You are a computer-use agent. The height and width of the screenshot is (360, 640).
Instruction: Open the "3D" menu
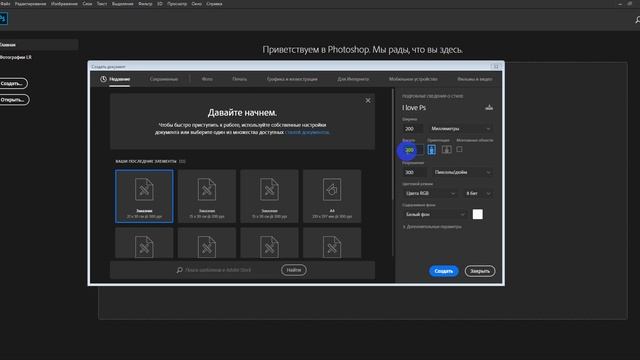coord(160,4)
